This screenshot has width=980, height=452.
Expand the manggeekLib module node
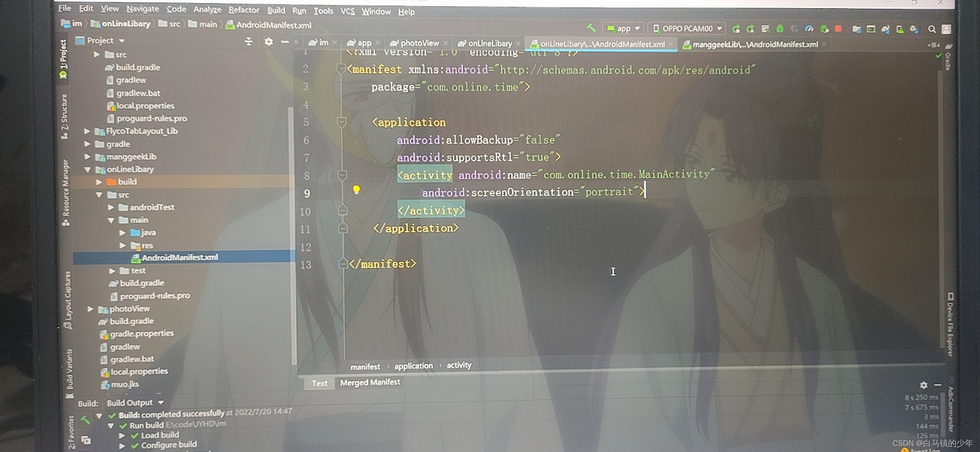[x=87, y=157]
